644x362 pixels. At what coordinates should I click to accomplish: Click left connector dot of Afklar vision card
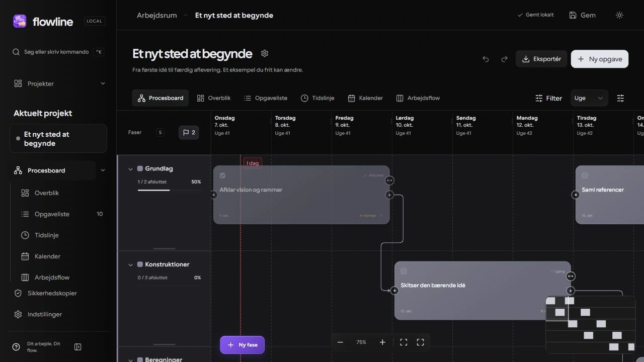[213, 195]
